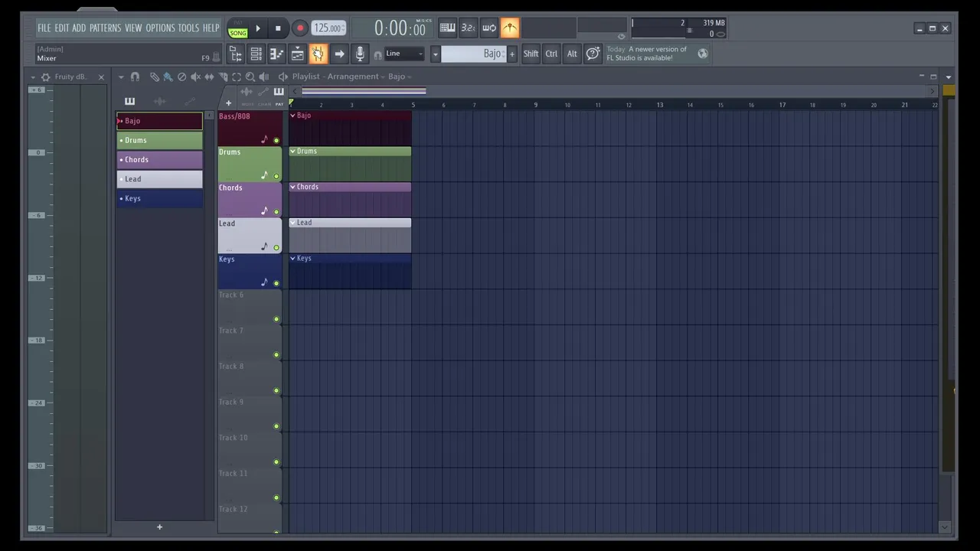Open the EDIT menu
Image resolution: width=980 pixels, height=551 pixels.
(x=61, y=28)
